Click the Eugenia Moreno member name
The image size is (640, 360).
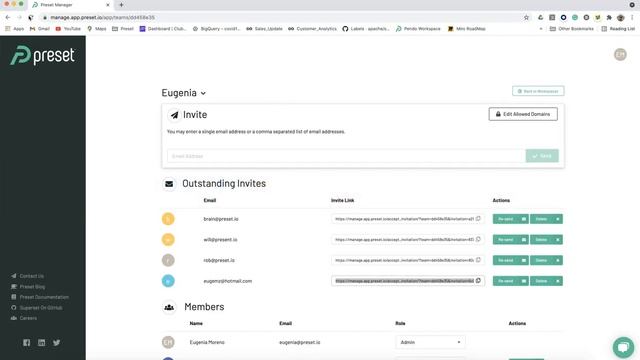[207, 342]
